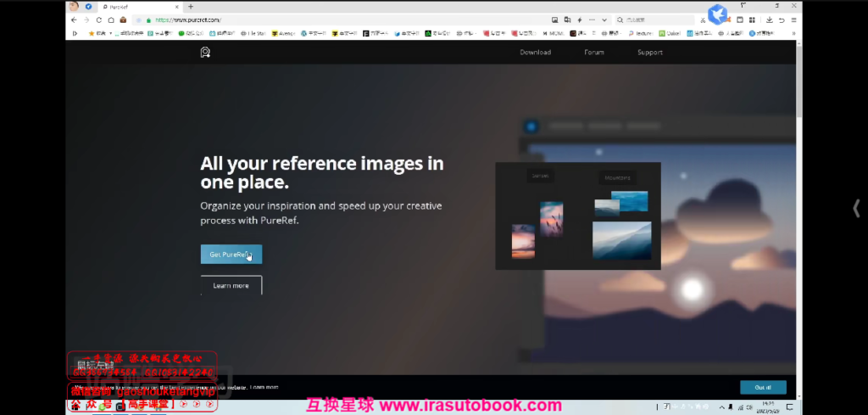Image resolution: width=868 pixels, height=415 pixels.
Task: Open the browser hamburger main menu
Action: 793,20
